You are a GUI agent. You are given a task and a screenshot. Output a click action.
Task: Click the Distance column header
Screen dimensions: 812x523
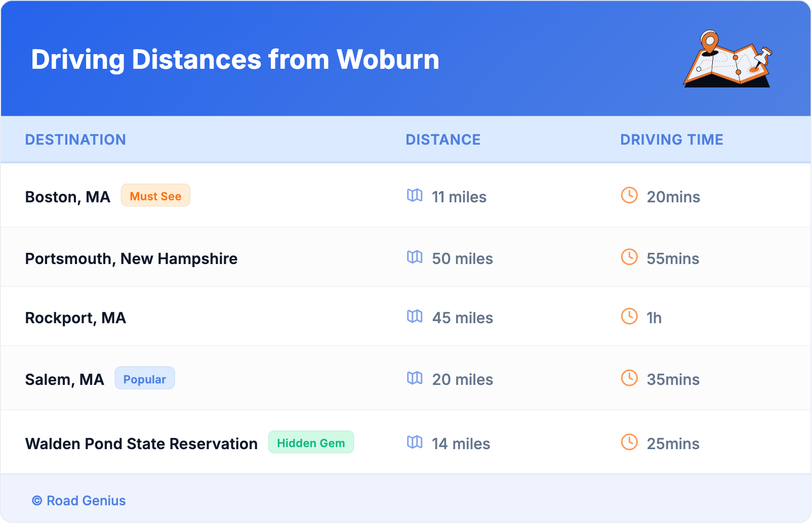443,140
